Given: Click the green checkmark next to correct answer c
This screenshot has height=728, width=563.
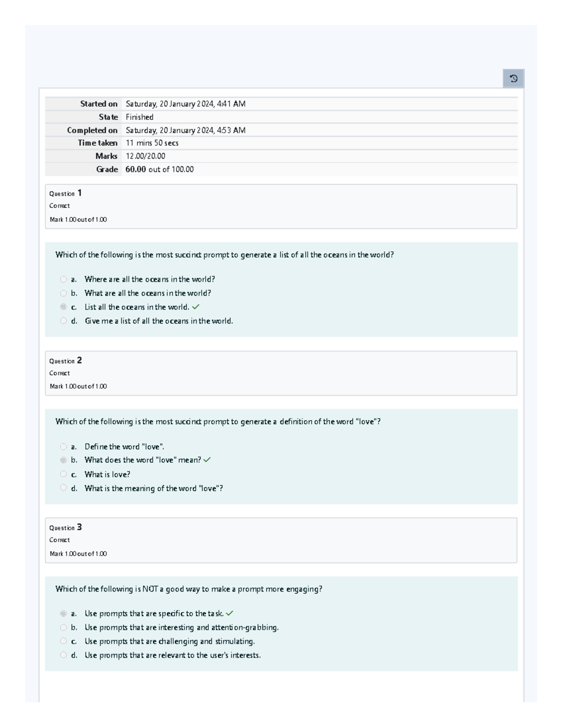Looking at the screenshot, I should [197, 307].
